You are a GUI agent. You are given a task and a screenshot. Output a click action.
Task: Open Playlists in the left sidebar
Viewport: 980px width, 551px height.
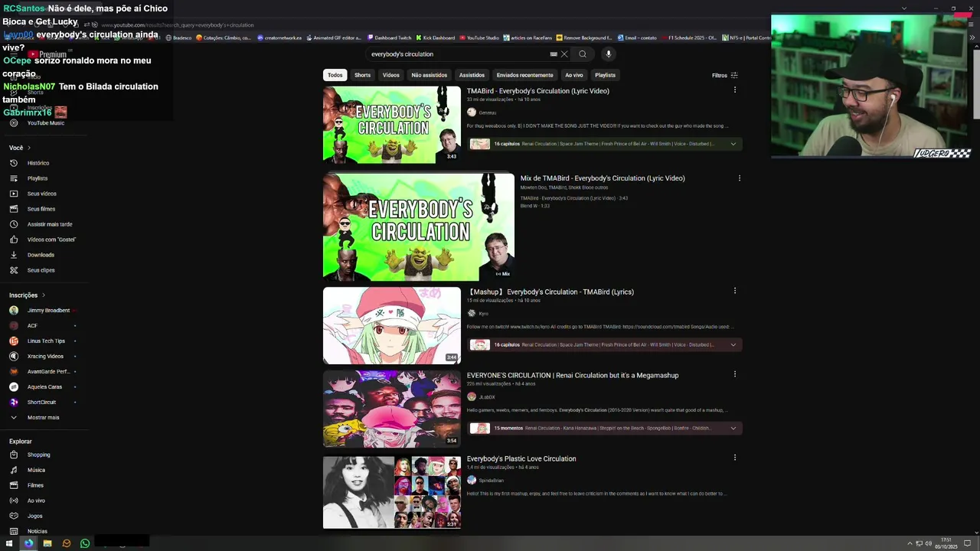[x=38, y=178]
